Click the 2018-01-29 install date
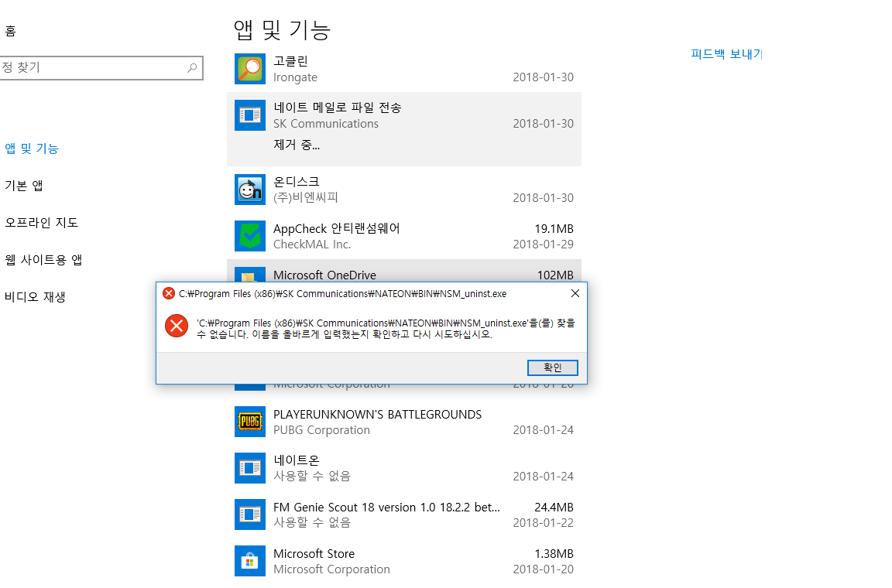This screenshot has width=892, height=588. [544, 244]
